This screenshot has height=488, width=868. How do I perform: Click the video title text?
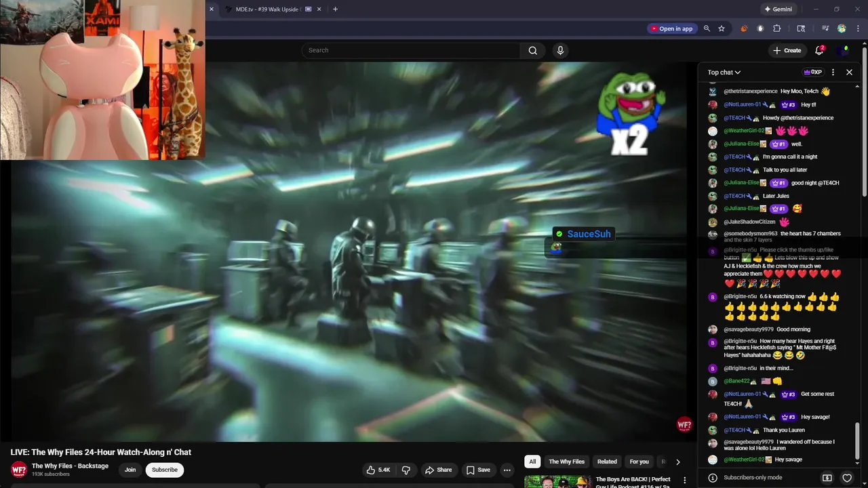(x=101, y=452)
